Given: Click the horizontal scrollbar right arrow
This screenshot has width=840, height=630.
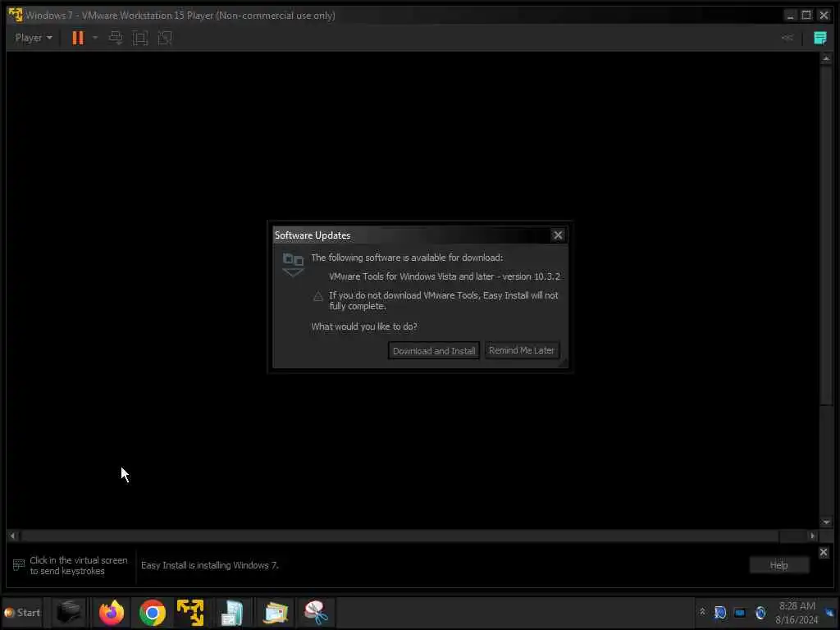Looking at the screenshot, I should pos(812,536).
